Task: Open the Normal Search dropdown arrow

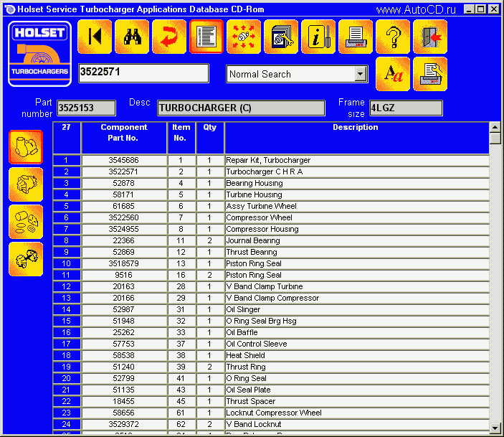Action: (361, 74)
